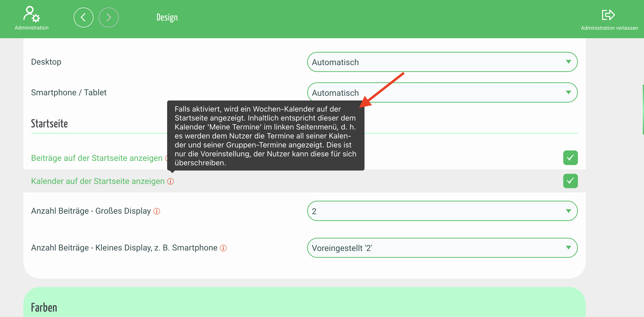Go back with the left arrow button
This screenshot has width=644, height=317.
[x=84, y=17]
